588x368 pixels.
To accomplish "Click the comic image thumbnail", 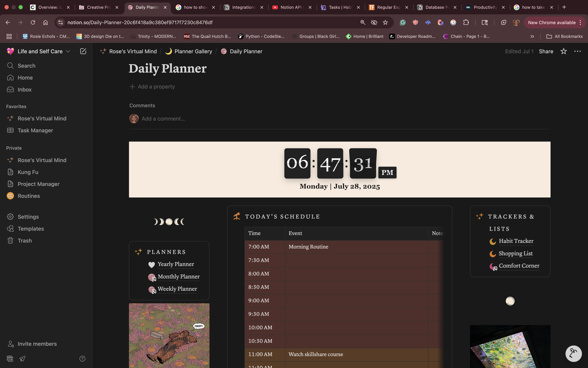I will coord(169,335).
